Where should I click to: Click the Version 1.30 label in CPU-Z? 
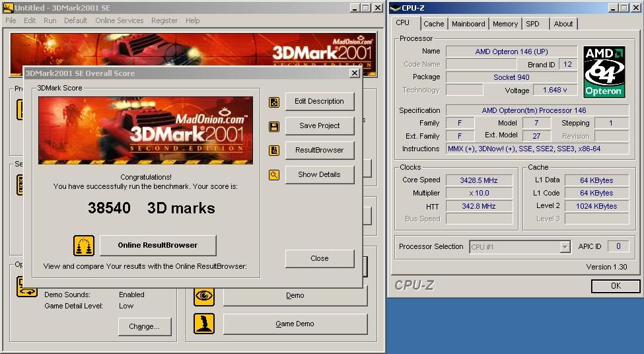tap(606, 267)
